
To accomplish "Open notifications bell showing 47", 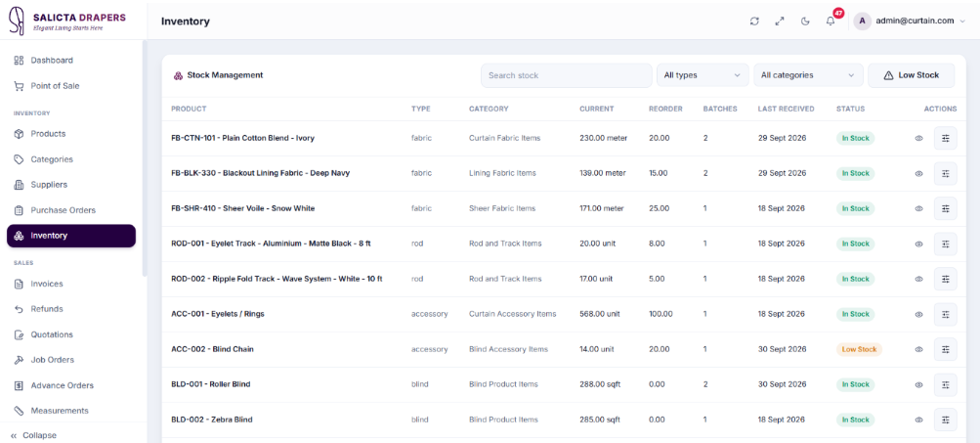I will click(x=831, y=20).
